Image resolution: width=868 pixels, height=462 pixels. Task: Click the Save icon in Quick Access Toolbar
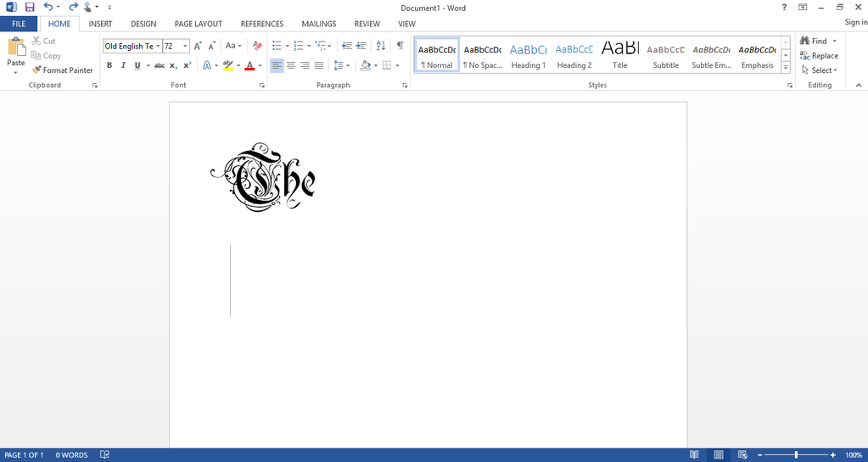pos(30,8)
